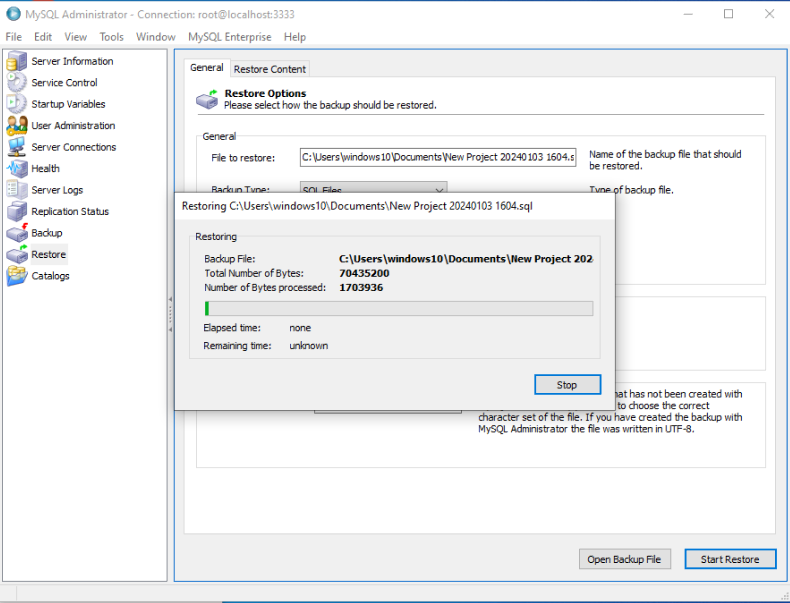Select the Catalogs icon in sidebar
The width and height of the screenshot is (790, 603).
tap(17, 276)
